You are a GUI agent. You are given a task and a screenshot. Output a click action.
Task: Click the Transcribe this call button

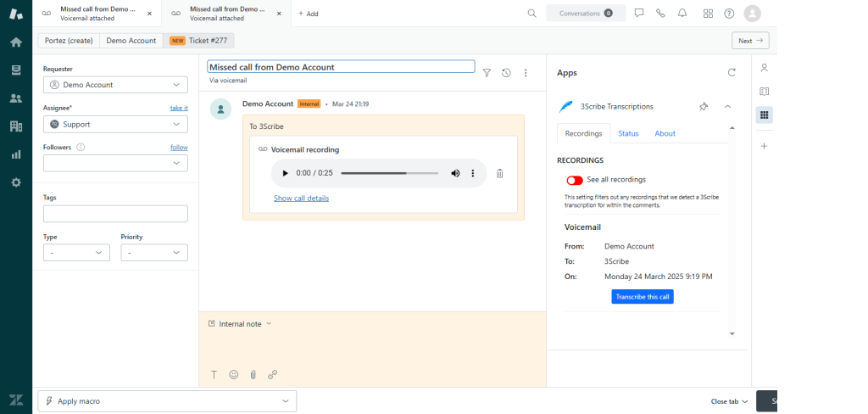coord(642,297)
